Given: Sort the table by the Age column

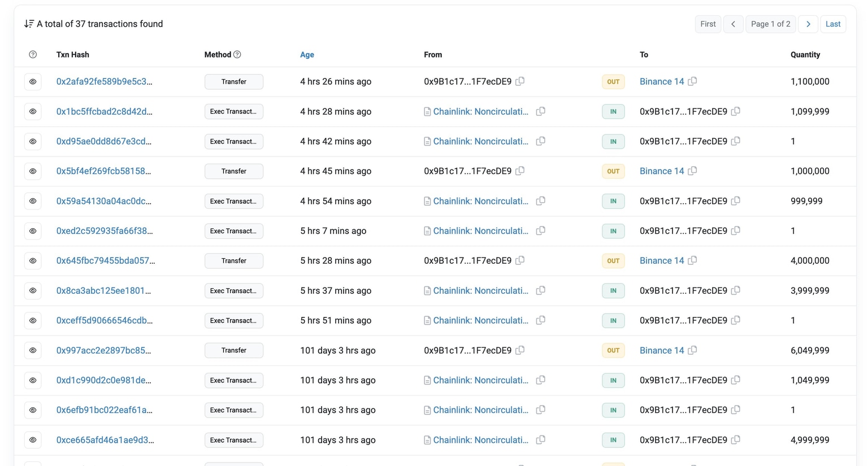Looking at the screenshot, I should click(307, 54).
